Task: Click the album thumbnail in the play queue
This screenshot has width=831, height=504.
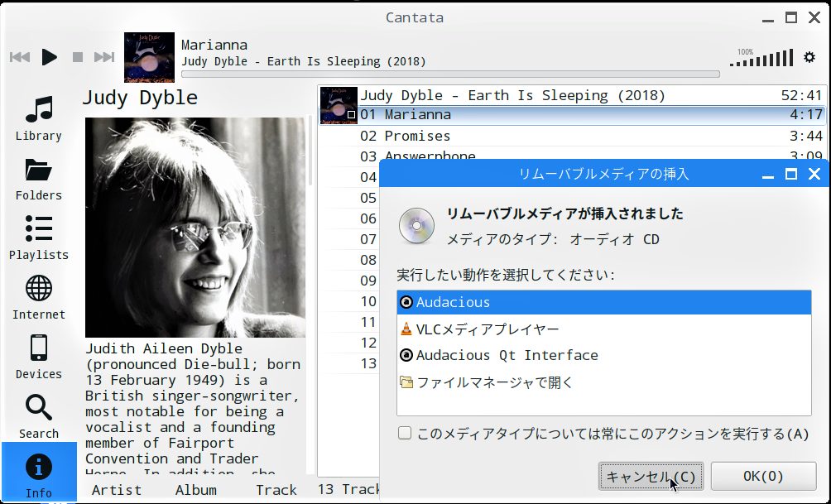Action: 339,105
